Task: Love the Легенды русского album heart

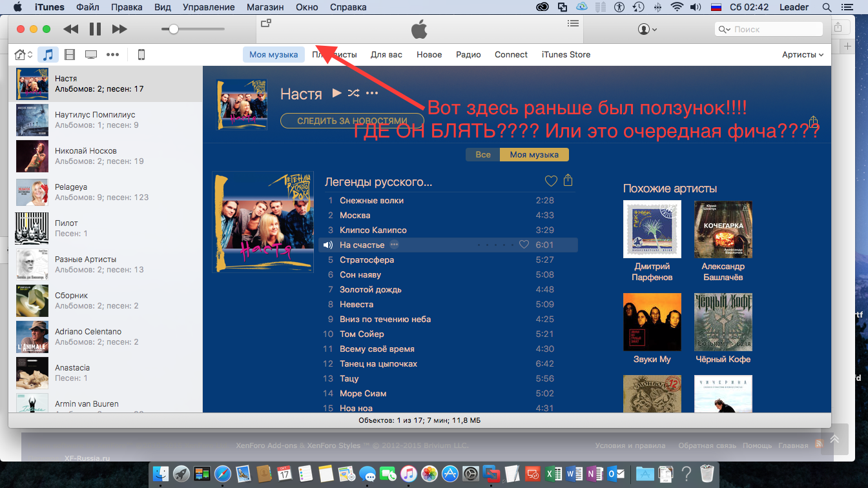Action: pos(550,181)
